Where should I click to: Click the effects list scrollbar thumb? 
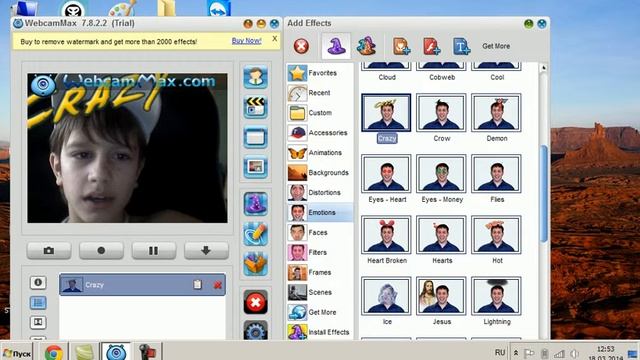tap(544, 194)
